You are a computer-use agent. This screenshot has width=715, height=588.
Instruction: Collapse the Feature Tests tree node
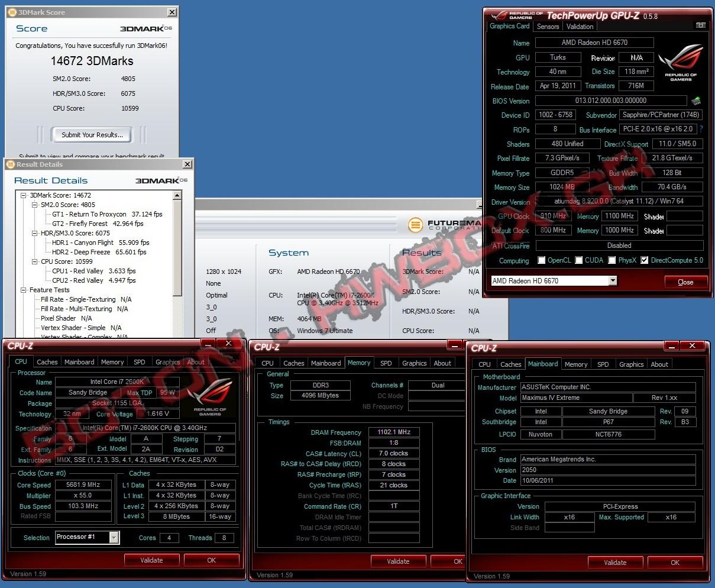[24, 290]
